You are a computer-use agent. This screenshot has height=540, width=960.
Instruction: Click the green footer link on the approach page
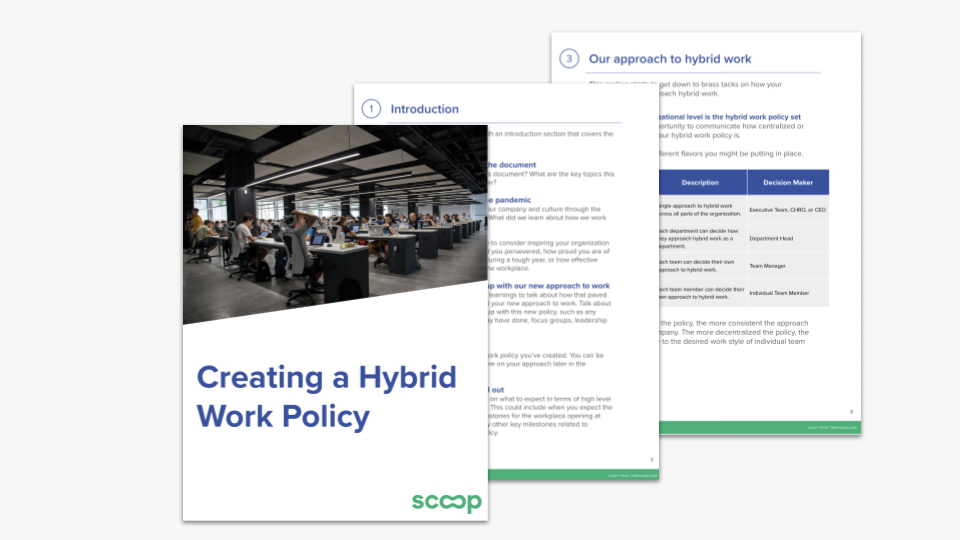click(832, 427)
